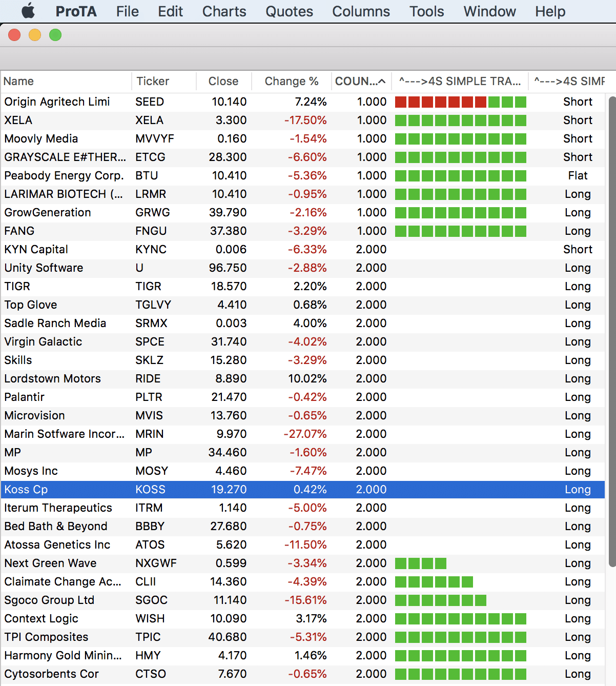Open the Columns menu

point(361,11)
